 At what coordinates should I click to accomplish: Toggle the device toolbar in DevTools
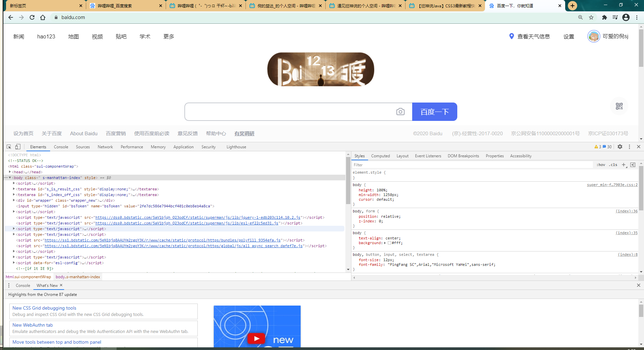(x=18, y=147)
